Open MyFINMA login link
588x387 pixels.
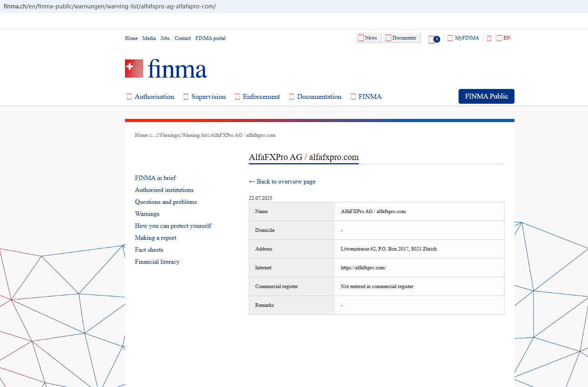(463, 38)
